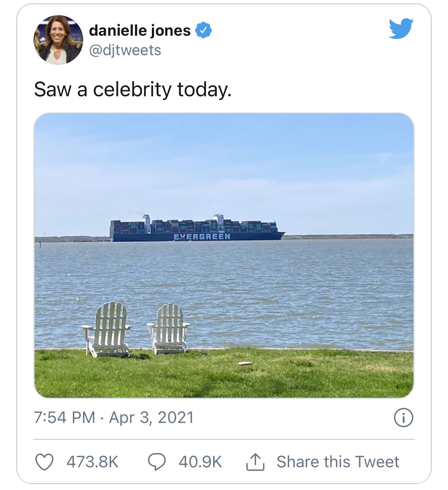
Task: Like the tweet with the heart icon
Action: point(44,462)
